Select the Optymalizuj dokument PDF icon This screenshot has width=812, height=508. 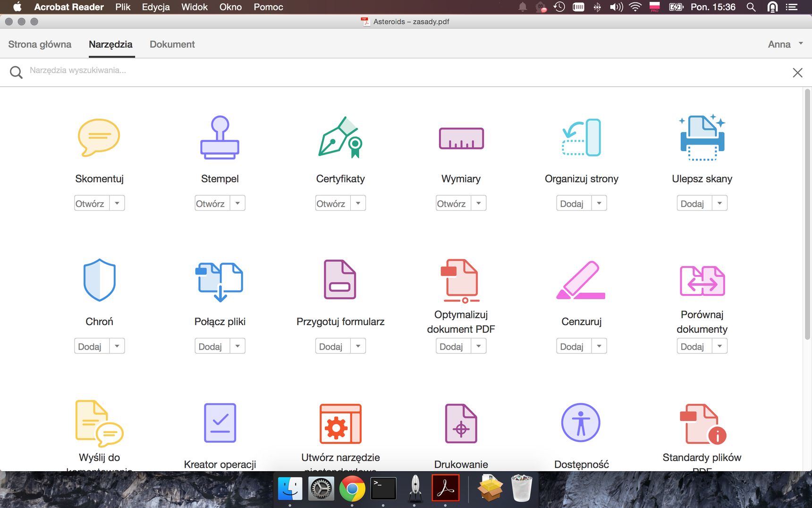[461, 281]
